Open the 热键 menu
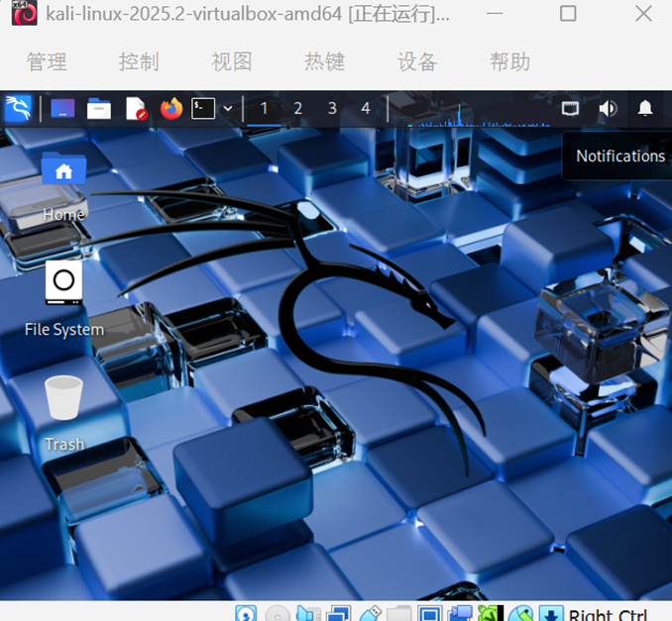This screenshot has height=621, width=672. pos(324,61)
